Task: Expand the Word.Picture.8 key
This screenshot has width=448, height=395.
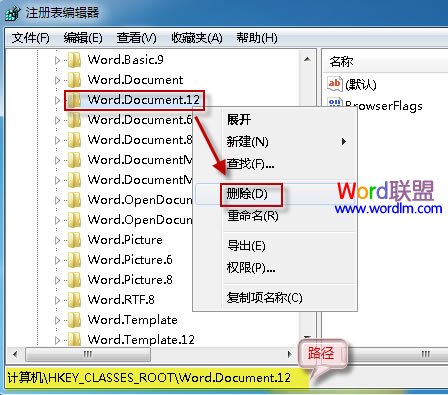Action: click(57, 280)
